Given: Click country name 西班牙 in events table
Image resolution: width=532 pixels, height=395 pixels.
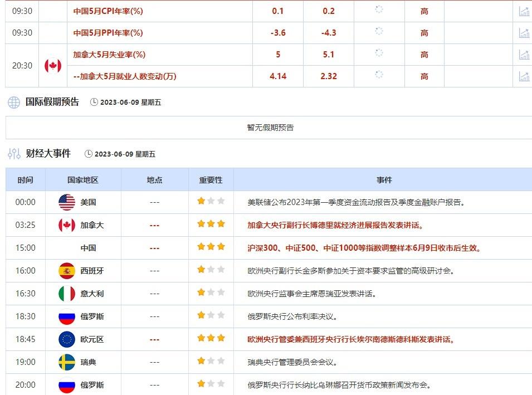Looking at the screenshot, I should point(92,271).
